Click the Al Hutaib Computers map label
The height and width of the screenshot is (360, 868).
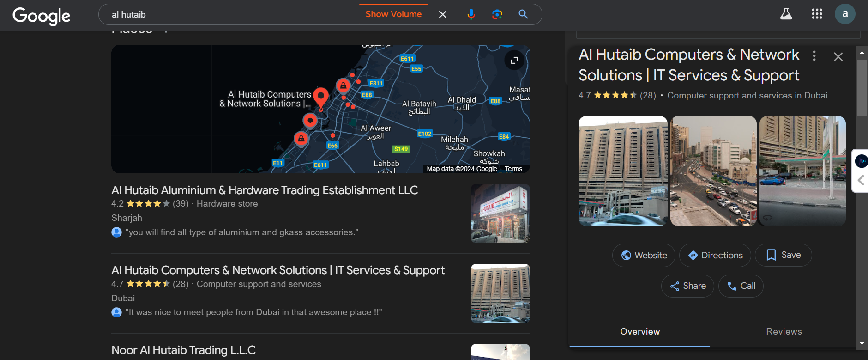266,99
